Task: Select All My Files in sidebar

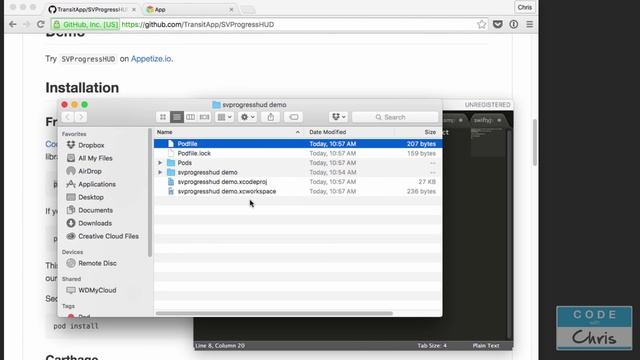Action: tap(95, 158)
